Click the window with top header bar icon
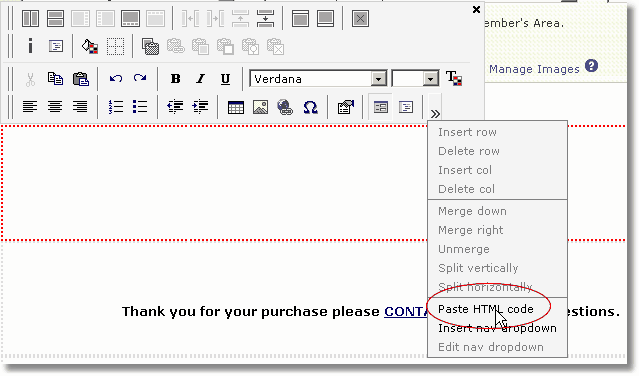This screenshot has width=639, height=376. tap(300, 19)
